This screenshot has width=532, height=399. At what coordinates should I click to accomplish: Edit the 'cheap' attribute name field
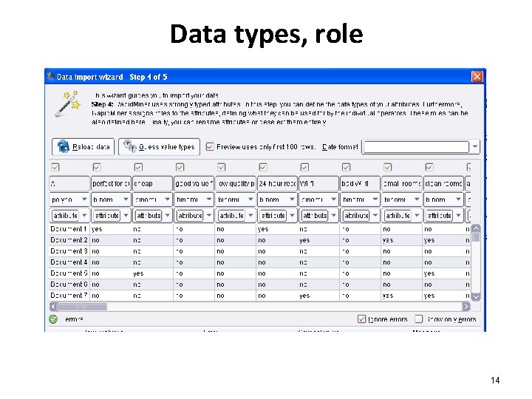152,183
